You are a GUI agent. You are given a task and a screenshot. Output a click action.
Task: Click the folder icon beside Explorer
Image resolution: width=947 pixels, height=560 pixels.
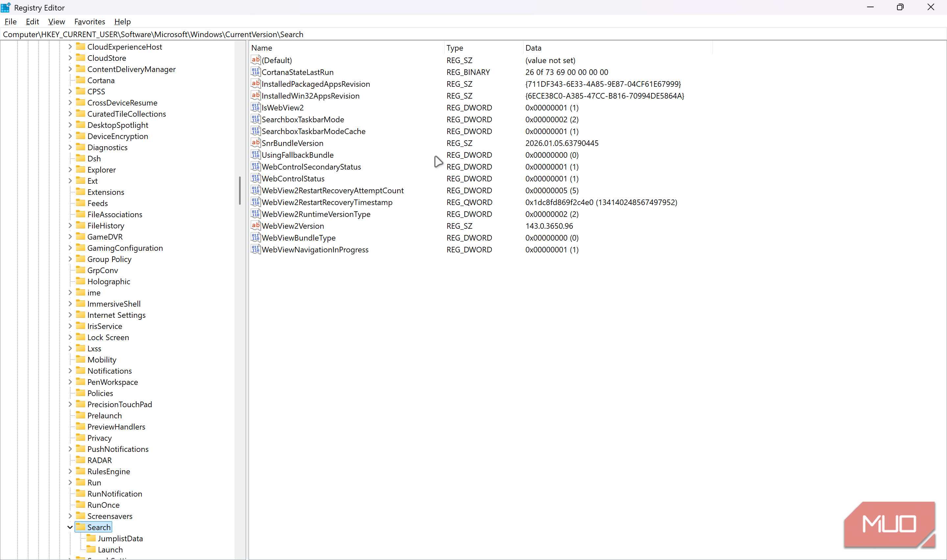pos(80,169)
